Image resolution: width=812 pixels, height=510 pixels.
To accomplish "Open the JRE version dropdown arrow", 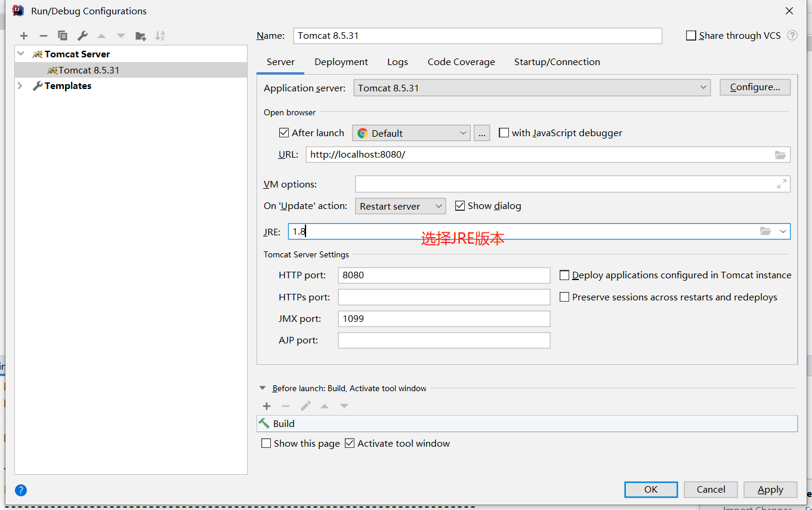I will [783, 231].
